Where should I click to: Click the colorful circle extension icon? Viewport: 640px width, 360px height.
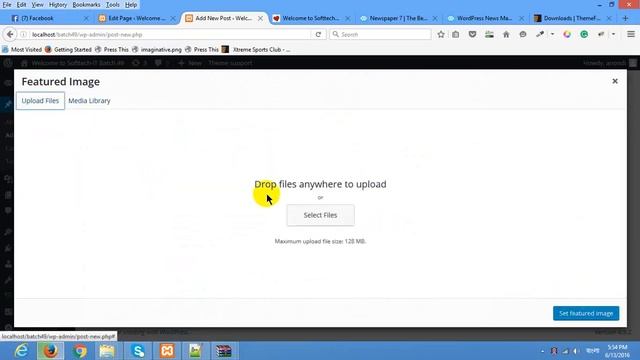pyautogui.click(x=567, y=35)
